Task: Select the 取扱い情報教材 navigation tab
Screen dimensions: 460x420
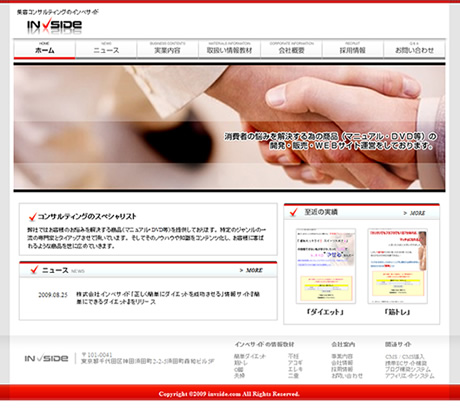Action: (x=229, y=49)
